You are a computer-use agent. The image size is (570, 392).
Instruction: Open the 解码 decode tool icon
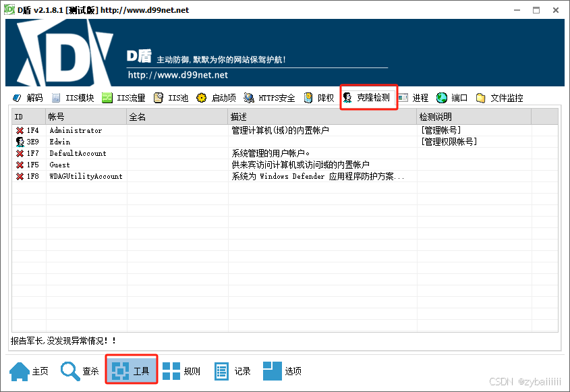click(x=17, y=98)
